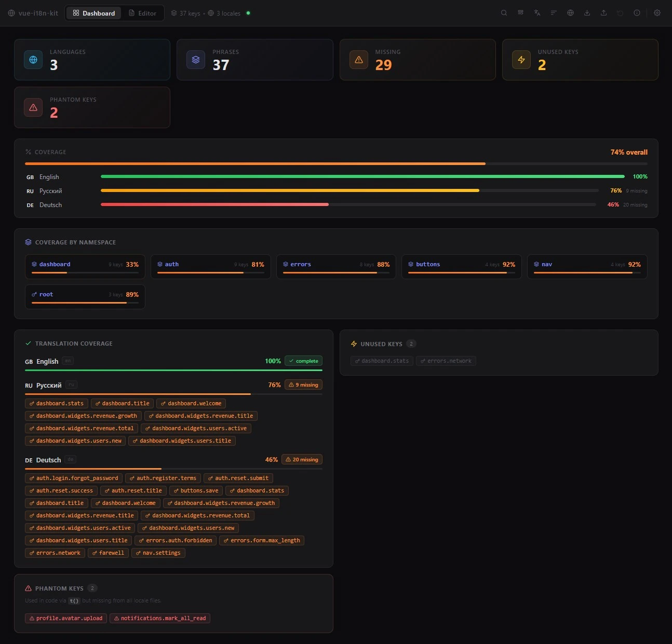Click the red Deutsch bar in Coverage panel
Image resolution: width=672 pixels, height=644 pixels.
(x=214, y=204)
